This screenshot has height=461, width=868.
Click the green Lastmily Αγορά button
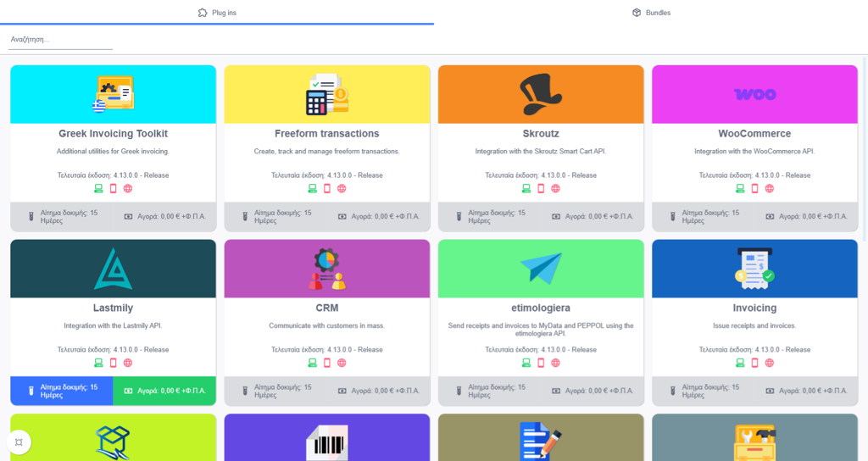[164, 391]
